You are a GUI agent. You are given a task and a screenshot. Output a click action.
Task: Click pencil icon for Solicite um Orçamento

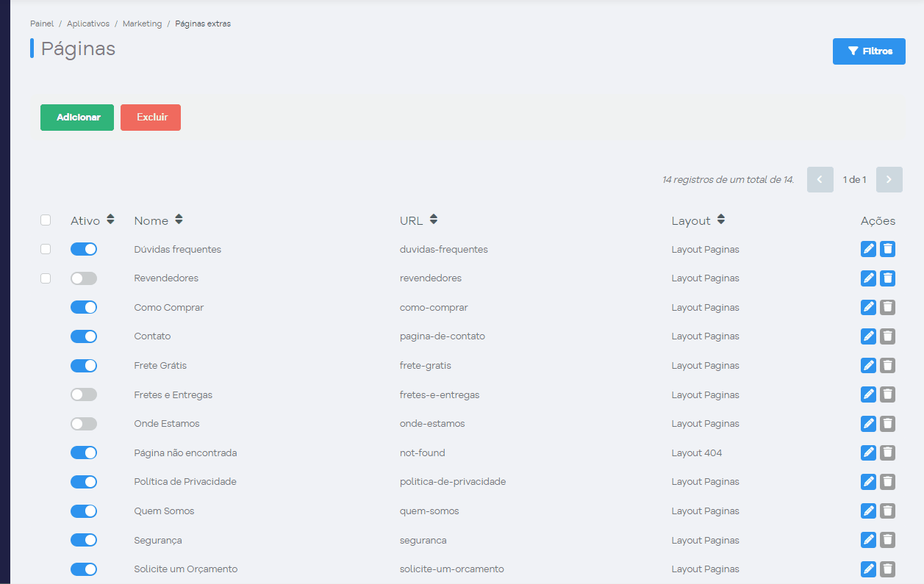pyautogui.click(x=868, y=569)
